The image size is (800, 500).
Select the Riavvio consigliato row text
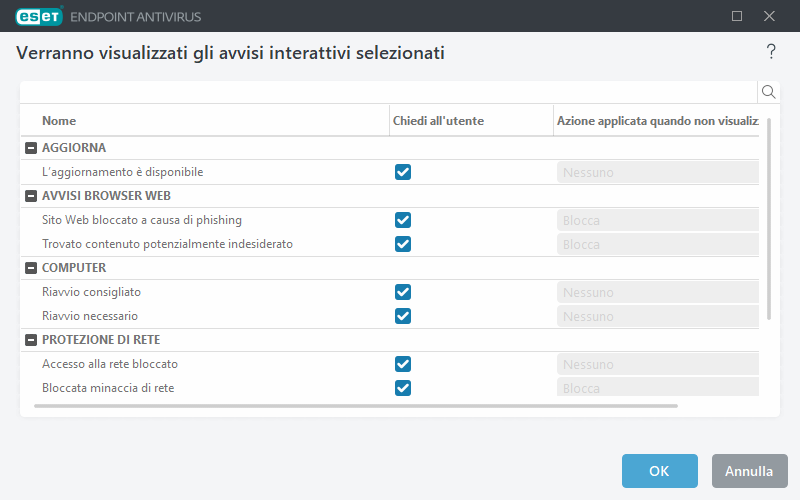click(91, 292)
